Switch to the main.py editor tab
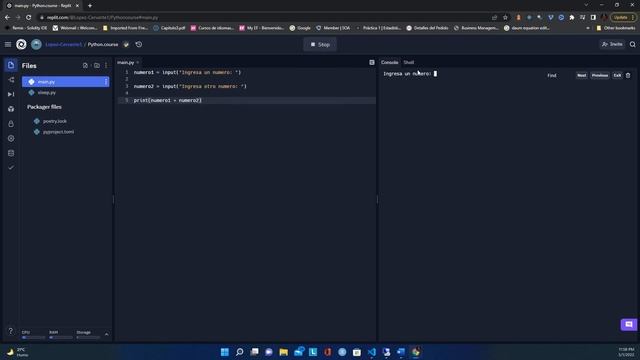The width and height of the screenshot is (640, 360). (126, 62)
